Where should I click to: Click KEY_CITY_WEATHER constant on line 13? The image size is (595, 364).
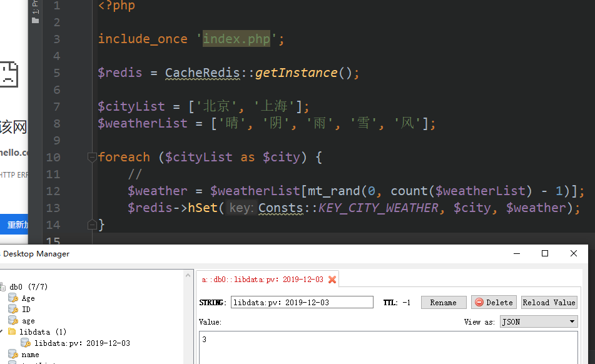[x=378, y=208]
